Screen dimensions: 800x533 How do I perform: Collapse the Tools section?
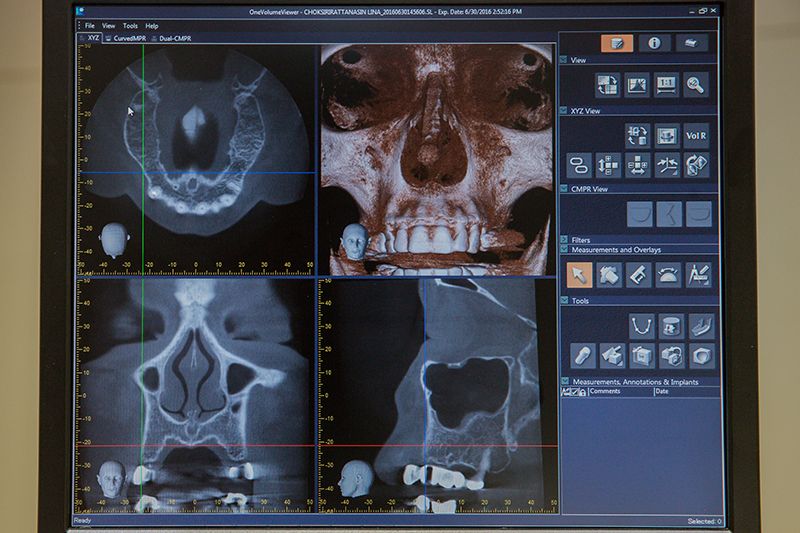(564, 300)
